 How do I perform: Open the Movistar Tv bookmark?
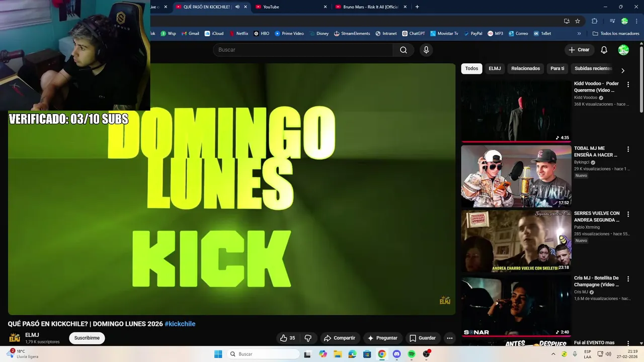coord(444,34)
